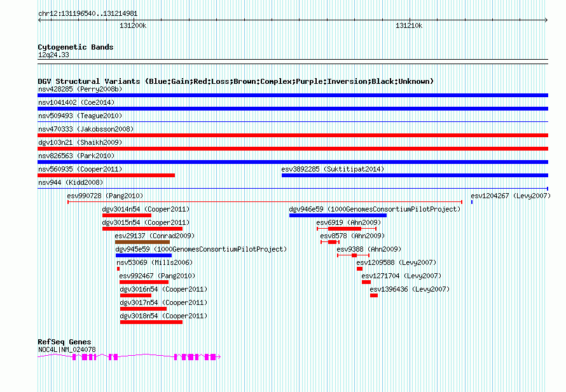The image size is (566, 392).
Task: Open the nsv826563 (Park2010) variant label
Action: [76, 156]
